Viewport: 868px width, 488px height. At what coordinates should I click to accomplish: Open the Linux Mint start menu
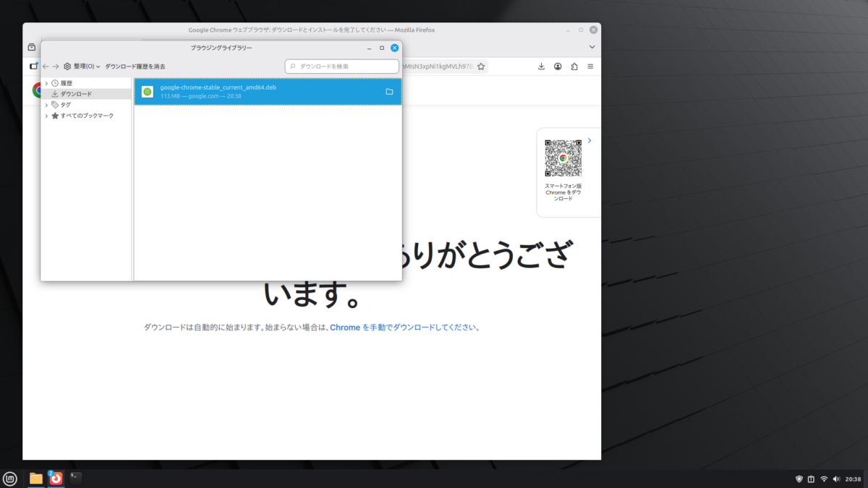[10, 478]
